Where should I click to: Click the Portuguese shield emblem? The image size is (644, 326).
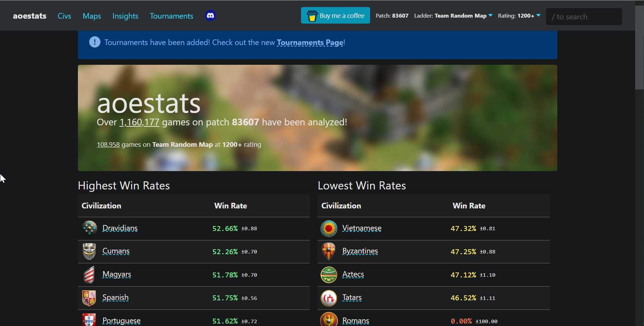[89, 320]
